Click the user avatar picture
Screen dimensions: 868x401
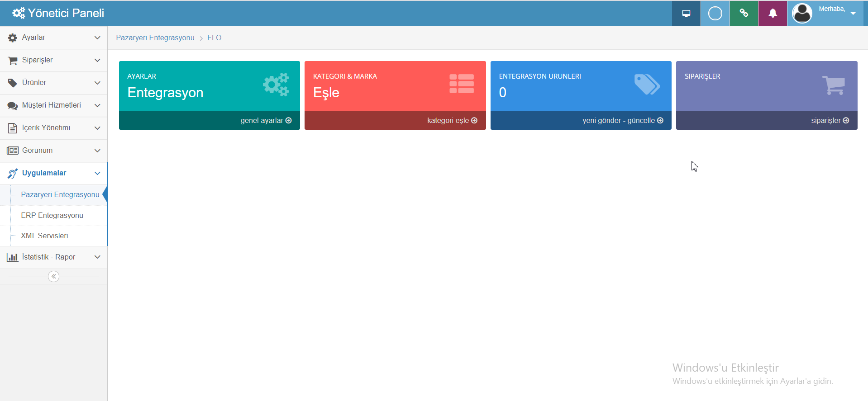(x=802, y=13)
